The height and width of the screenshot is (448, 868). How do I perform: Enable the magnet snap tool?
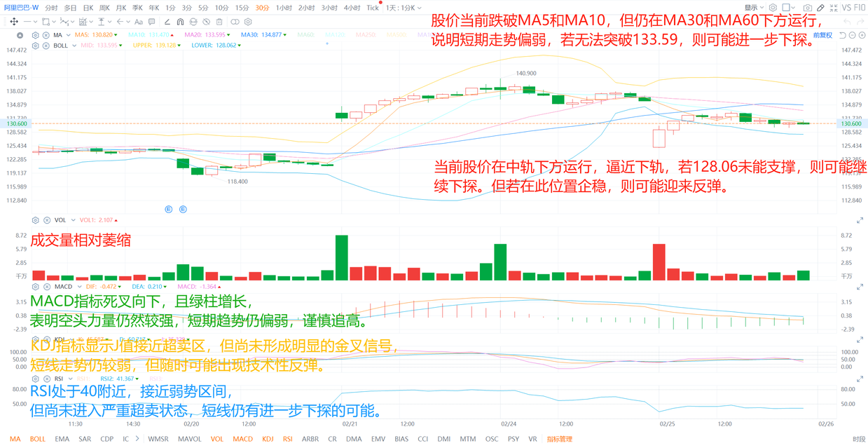(x=180, y=22)
